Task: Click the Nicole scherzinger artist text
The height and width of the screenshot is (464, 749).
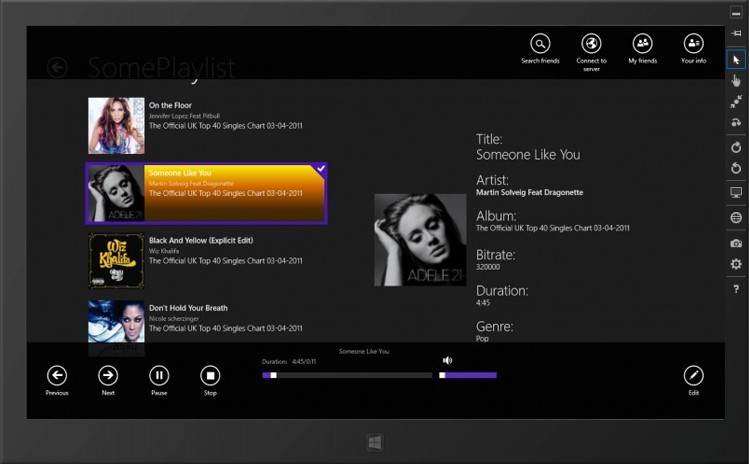Action: (x=174, y=319)
